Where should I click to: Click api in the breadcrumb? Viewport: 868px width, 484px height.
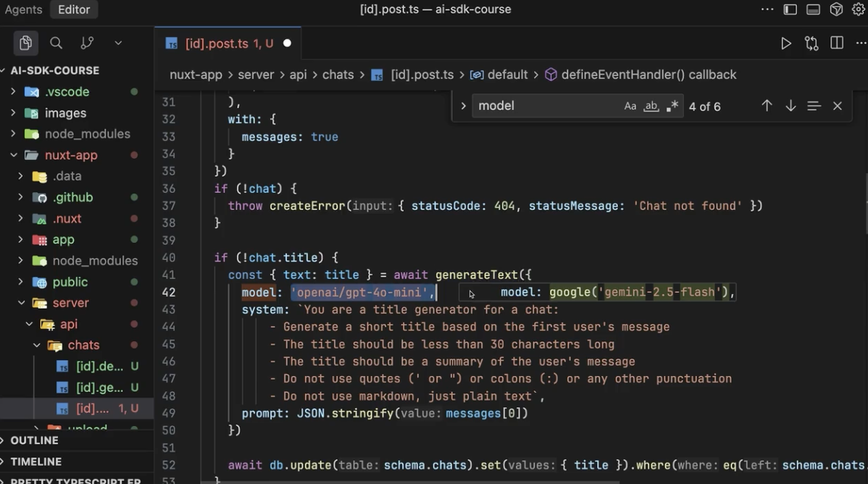[298, 75]
